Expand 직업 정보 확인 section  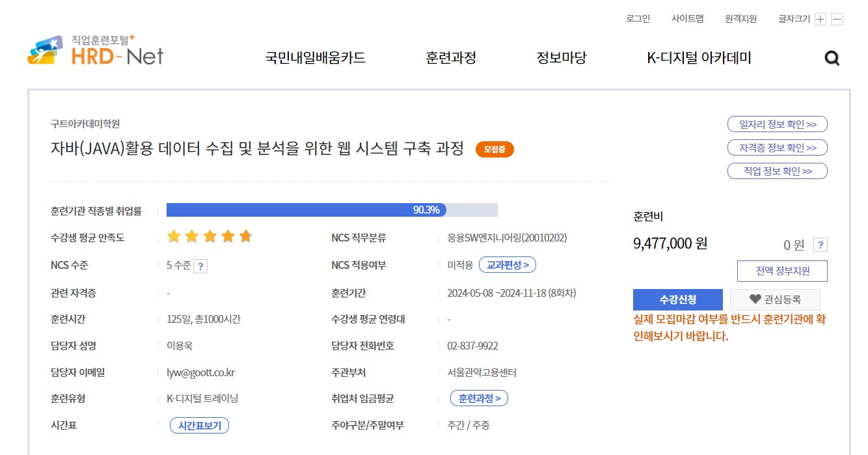coord(777,171)
